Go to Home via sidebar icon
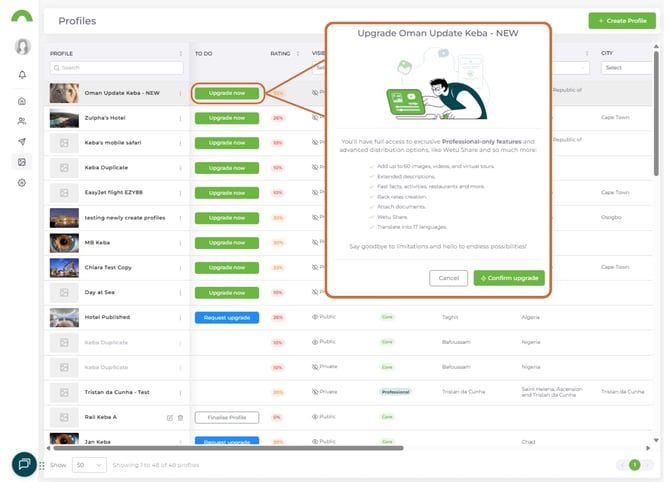This screenshot has width=670, height=482. (x=22, y=101)
